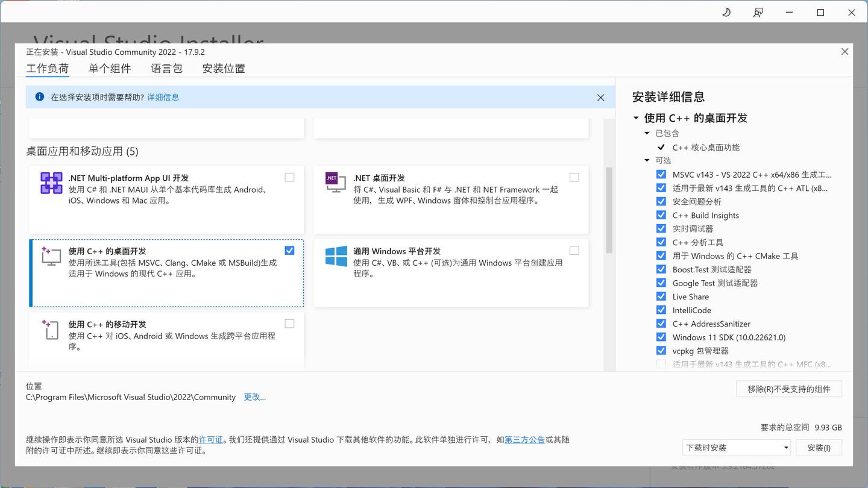Click the info icon in the help banner
Viewport: 868px width, 488px height.
39,97
